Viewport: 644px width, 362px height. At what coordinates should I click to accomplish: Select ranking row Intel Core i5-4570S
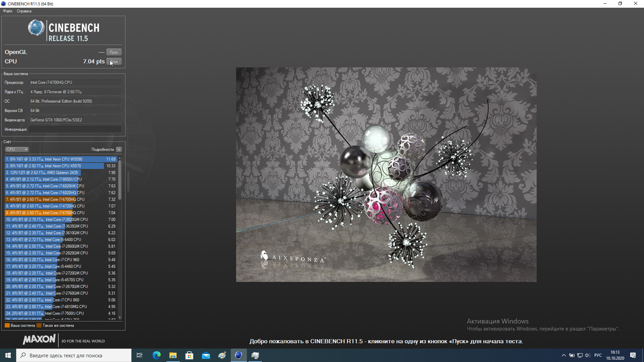click(61, 280)
